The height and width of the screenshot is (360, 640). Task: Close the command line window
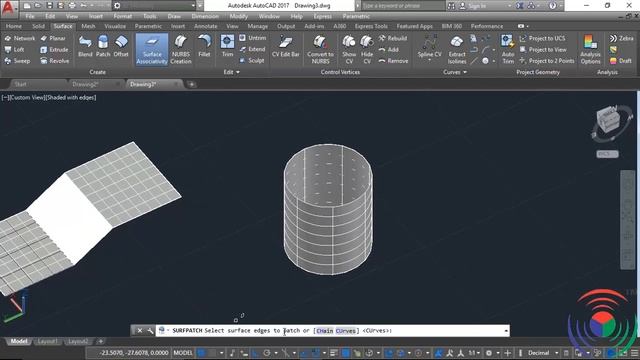[140, 331]
